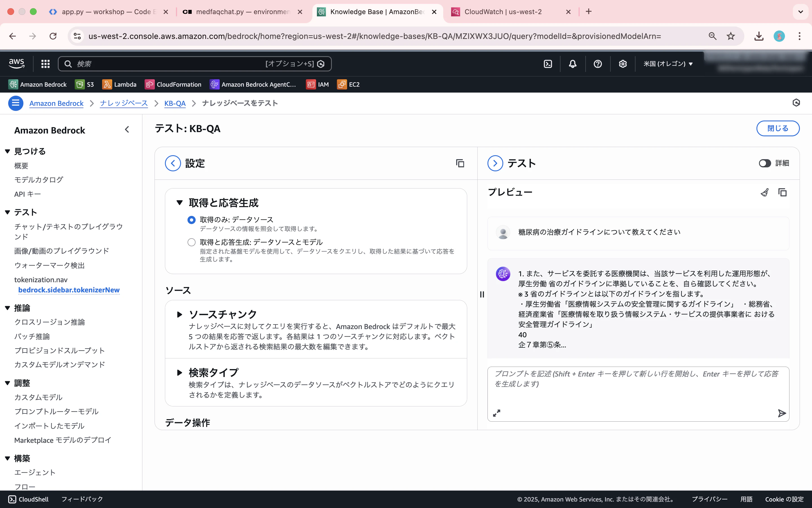
Task: Expand the prompt input box
Action: point(497,413)
